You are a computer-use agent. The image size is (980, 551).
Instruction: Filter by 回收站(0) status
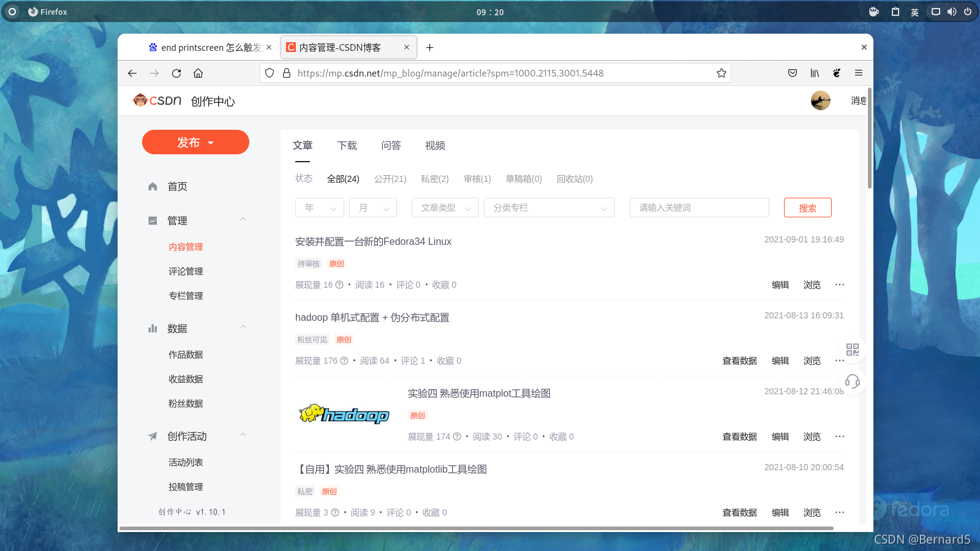coord(575,179)
